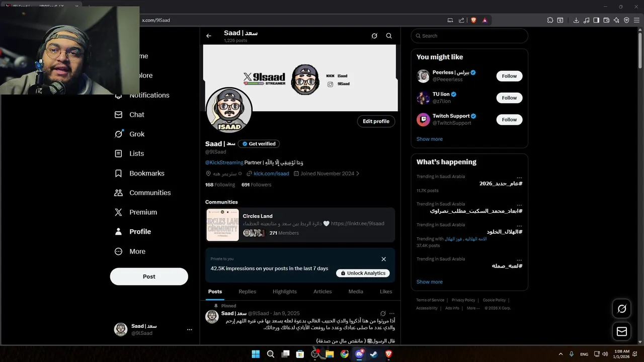Open Brave Wallet icon in toolbar
The image size is (644, 362).
606,20
